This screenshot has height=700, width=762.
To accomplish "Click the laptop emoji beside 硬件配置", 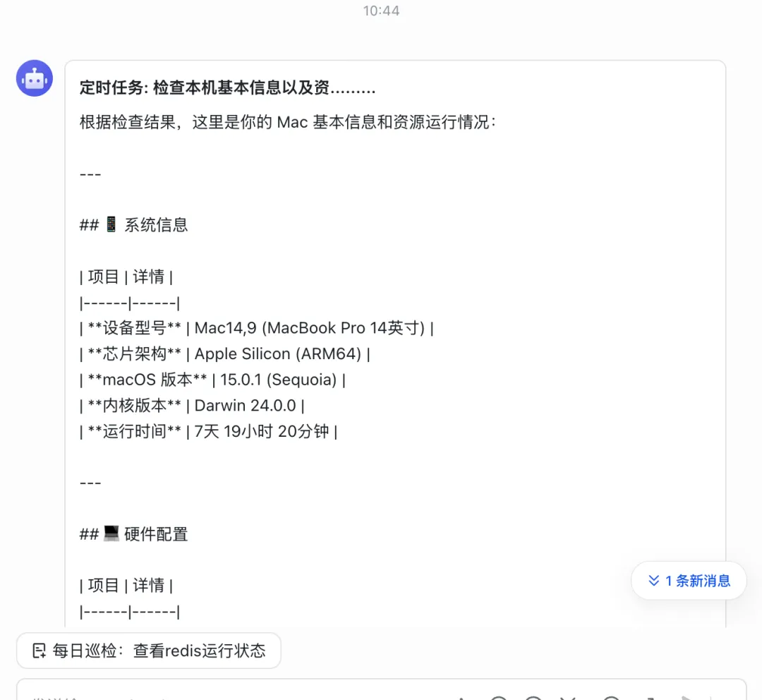I will point(111,534).
